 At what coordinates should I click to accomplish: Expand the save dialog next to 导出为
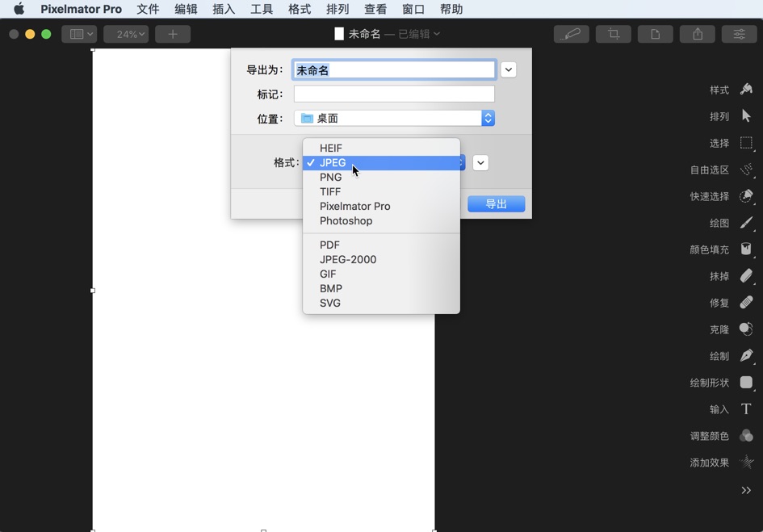click(509, 69)
